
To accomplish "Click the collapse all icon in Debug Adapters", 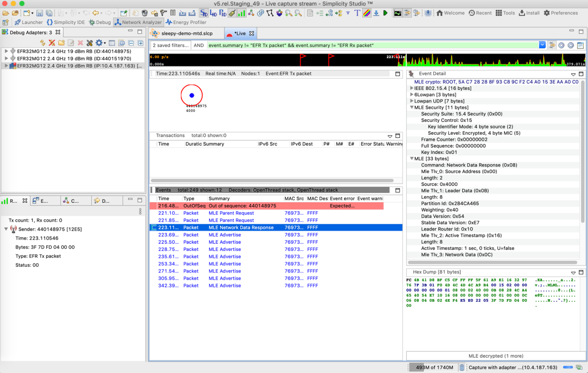I will 131,43.
